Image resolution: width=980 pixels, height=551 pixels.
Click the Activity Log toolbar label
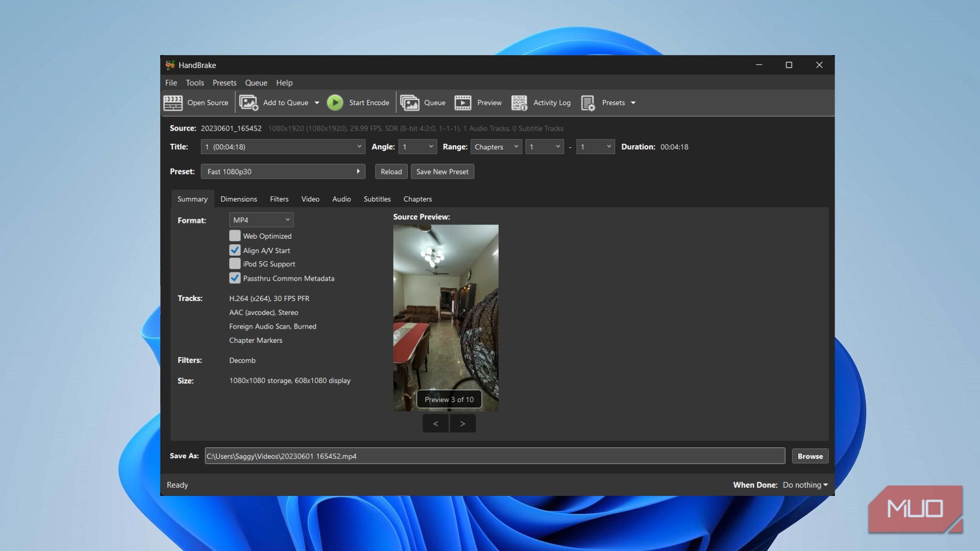point(552,103)
